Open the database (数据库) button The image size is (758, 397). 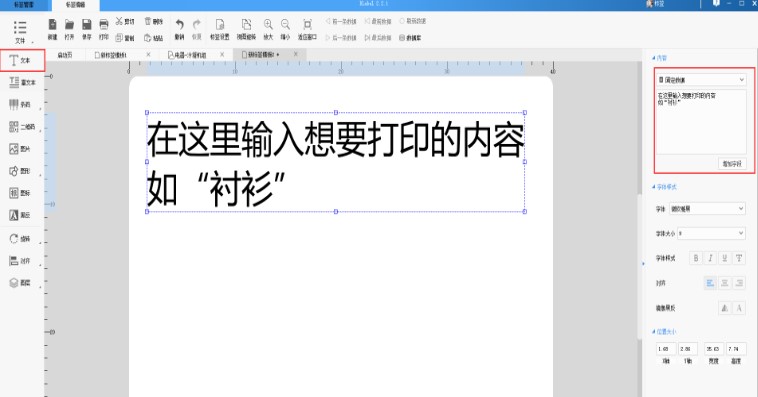pyautogui.click(x=410, y=37)
